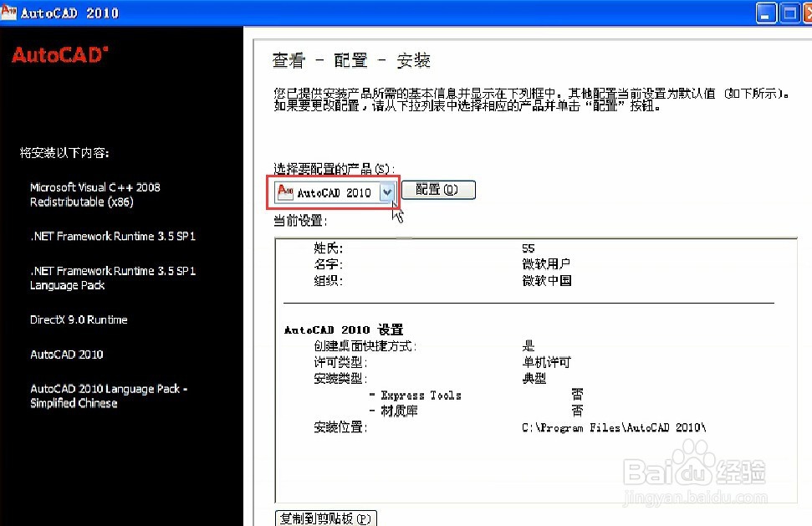Minimize the AutoCAD 2010 installer window

pos(766,13)
